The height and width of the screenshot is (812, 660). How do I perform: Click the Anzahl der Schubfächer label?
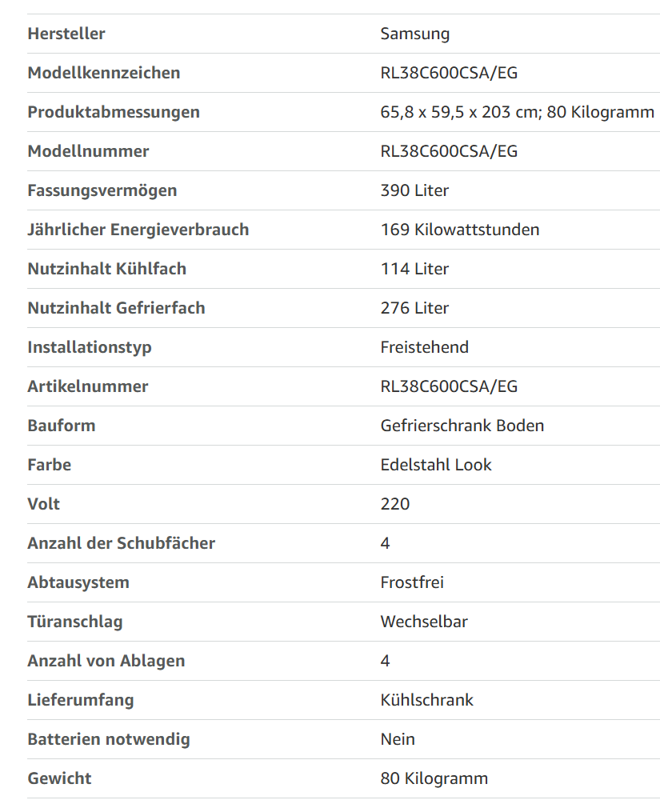122,543
